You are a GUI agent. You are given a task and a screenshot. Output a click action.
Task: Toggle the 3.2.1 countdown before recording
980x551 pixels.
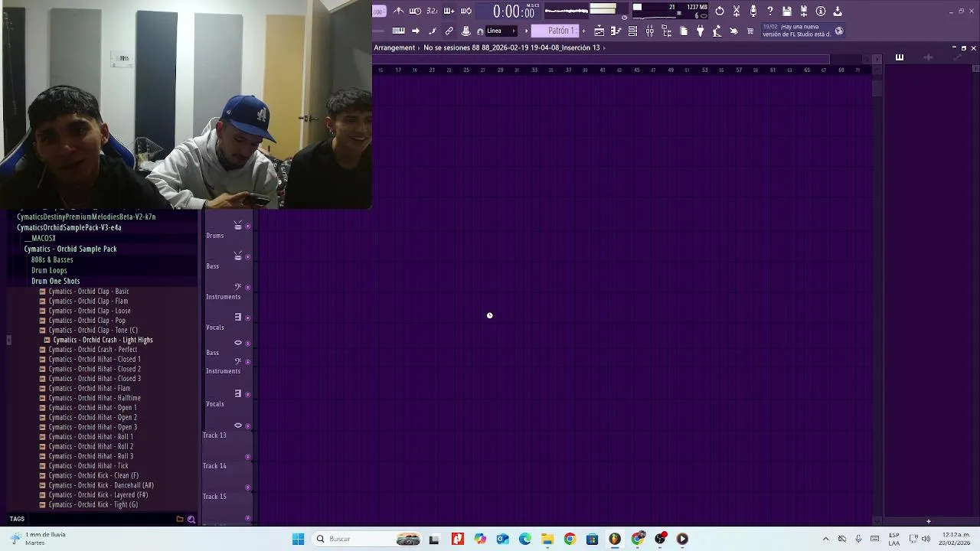[x=432, y=11]
